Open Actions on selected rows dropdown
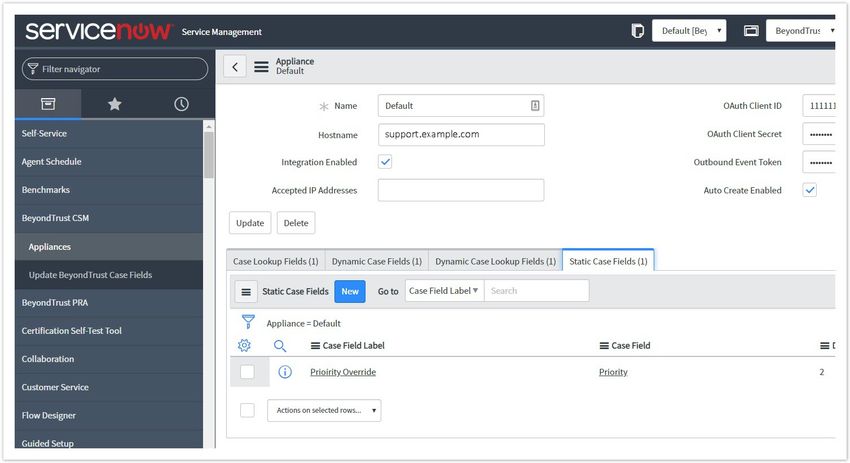Image resolution: width=850 pixels, height=463 pixels. point(324,410)
